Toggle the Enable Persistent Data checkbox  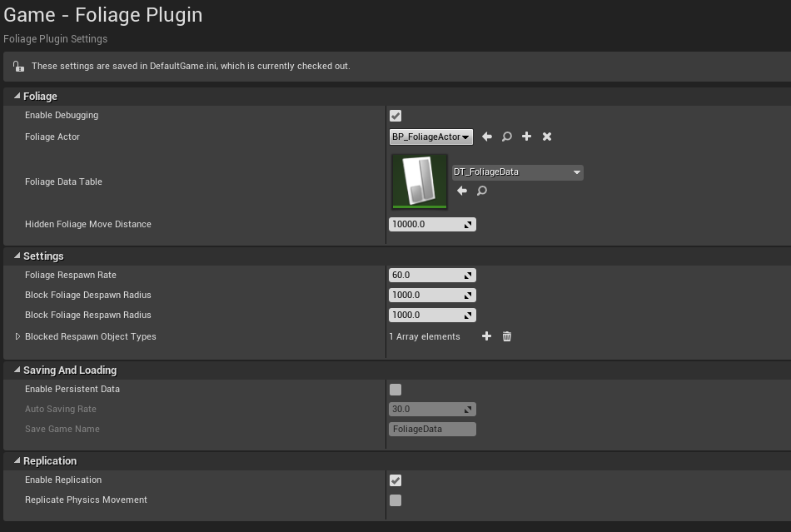pyautogui.click(x=395, y=390)
